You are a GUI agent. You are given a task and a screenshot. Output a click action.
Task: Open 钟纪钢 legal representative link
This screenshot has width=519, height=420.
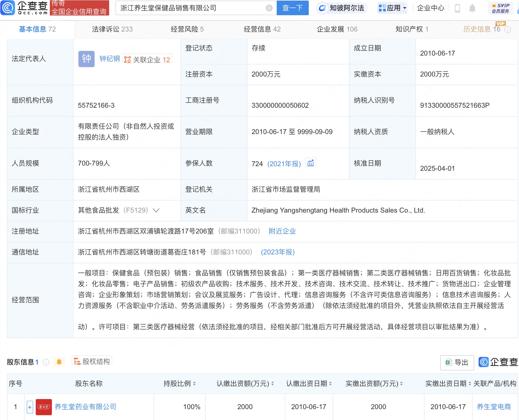click(109, 59)
